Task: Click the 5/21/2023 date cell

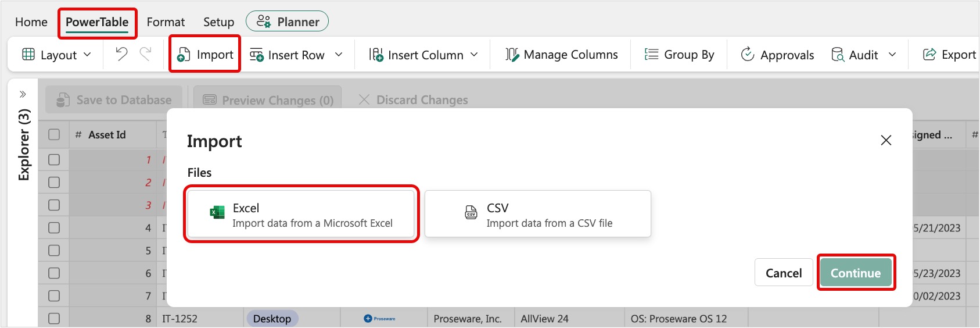Action: point(936,228)
